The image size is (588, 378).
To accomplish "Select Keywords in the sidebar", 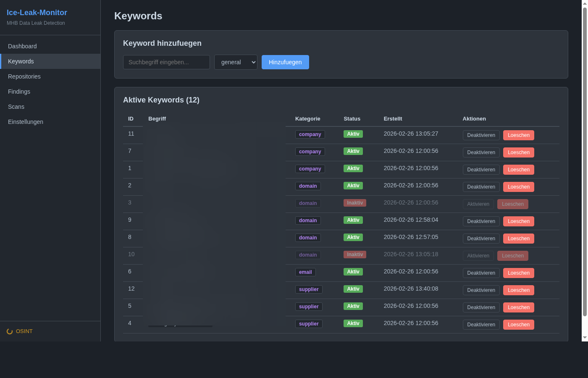I will tap(50, 61).
